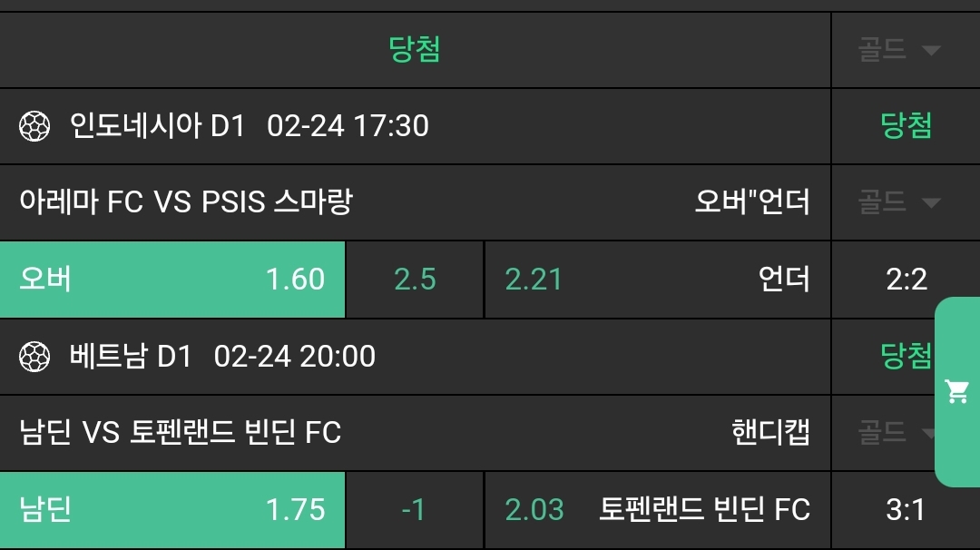Open 아레마 FC VS PSIS 스마랑 match
The width and height of the screenshot is (980, 550).
pyautogui.click(x=186, y=201)
